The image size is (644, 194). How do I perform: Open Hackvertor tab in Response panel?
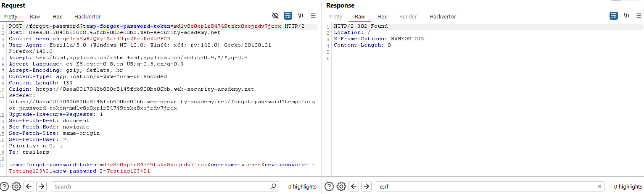click(443, 17)
